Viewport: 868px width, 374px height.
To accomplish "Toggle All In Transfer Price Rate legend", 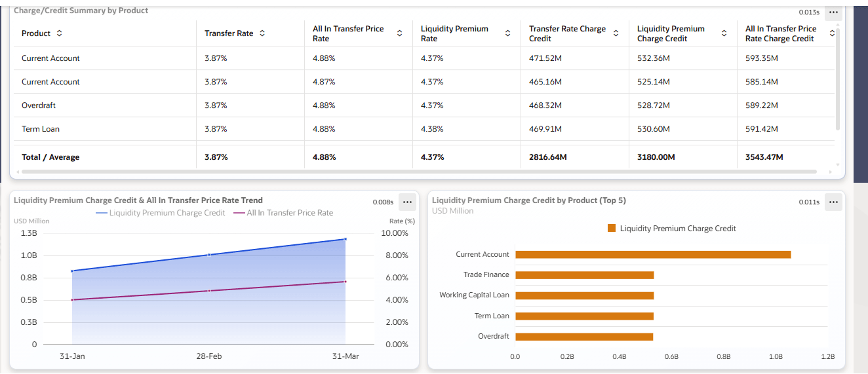I will [283, 213].
